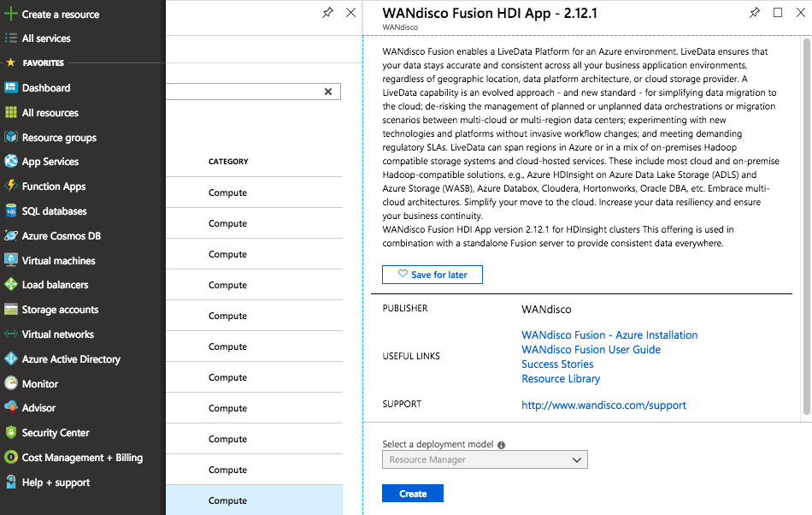Open the Success Stories link
Screen dimensions: 812x515
(x=557, y=364)
